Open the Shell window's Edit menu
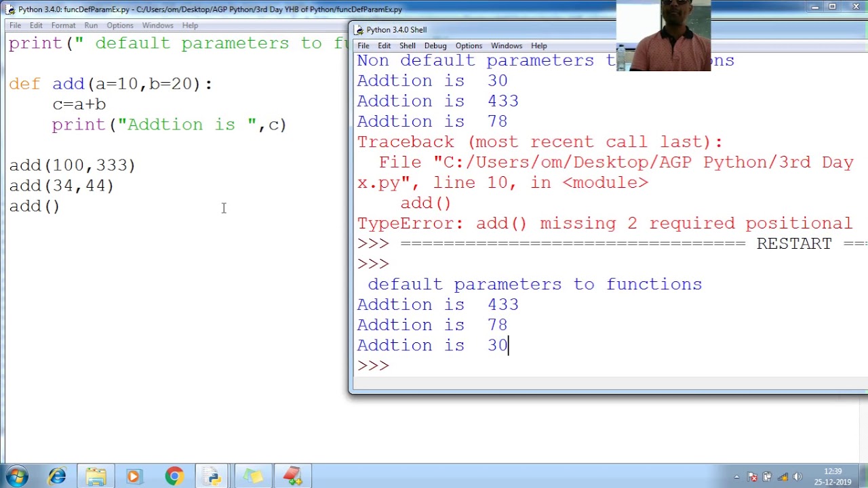 [384, 45]
